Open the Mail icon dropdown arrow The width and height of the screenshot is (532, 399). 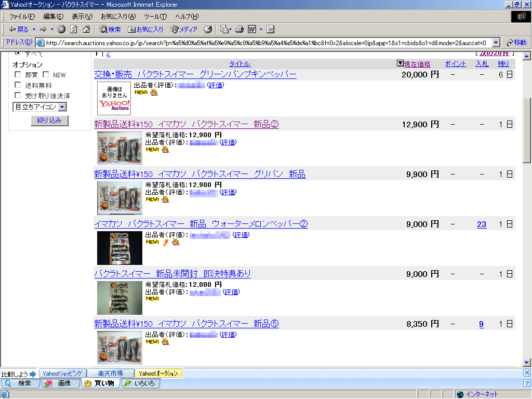[x=230, y=30]
